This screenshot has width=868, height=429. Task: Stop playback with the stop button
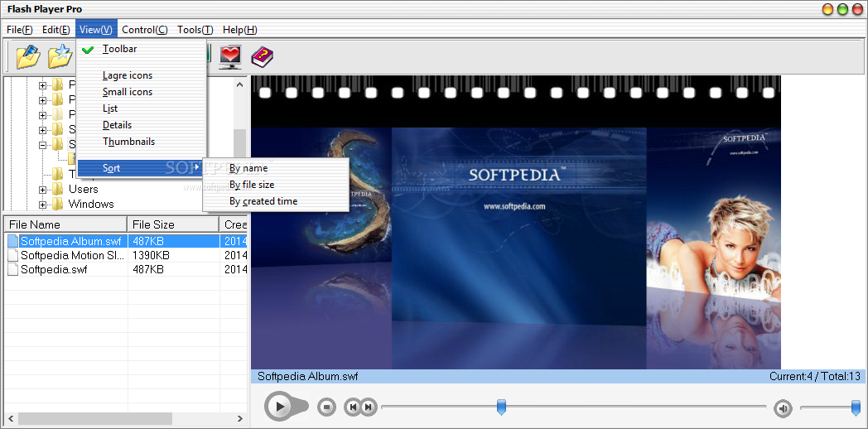[326, 407]
